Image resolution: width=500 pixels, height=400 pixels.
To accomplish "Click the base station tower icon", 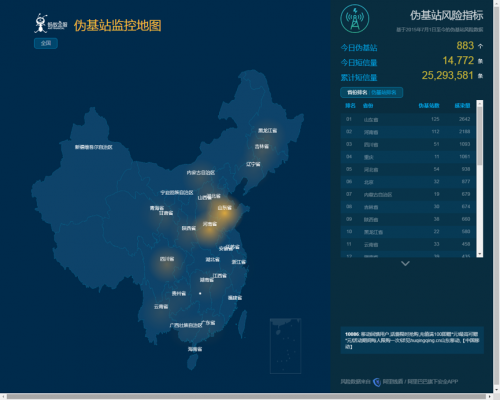I will tap(355, 19).
